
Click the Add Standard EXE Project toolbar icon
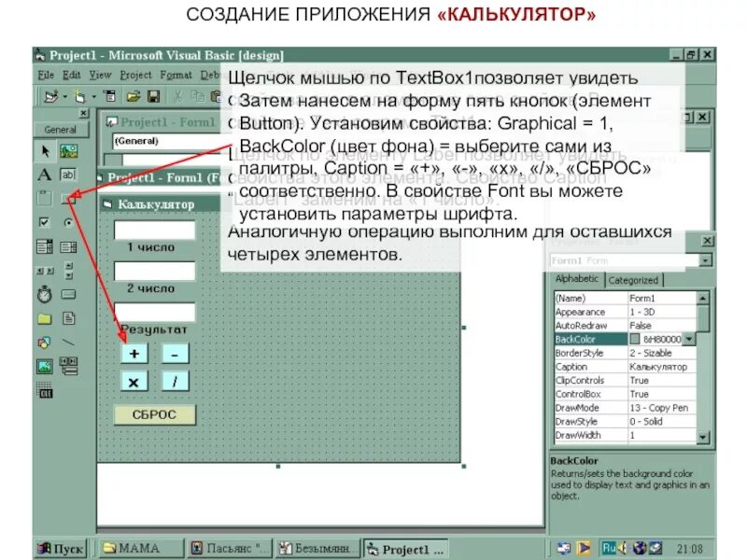coord(50,97)
